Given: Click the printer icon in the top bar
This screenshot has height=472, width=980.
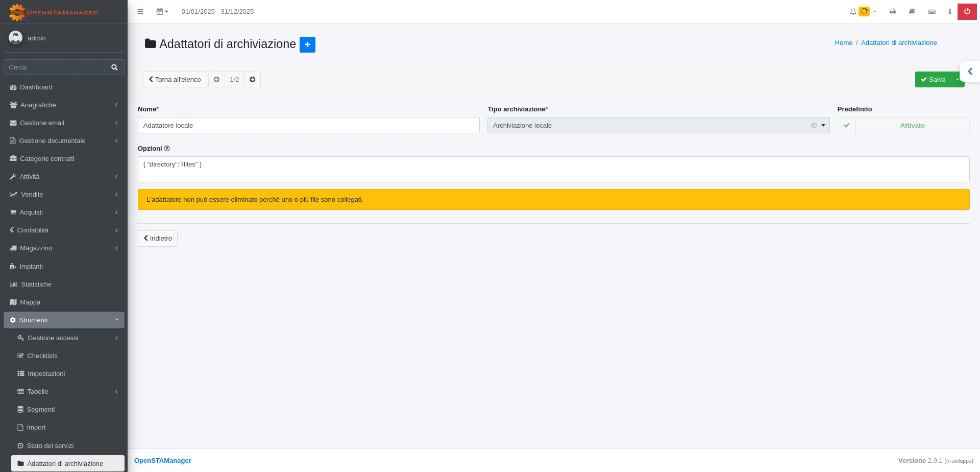Looking at the screenshot, I should 892,12.
